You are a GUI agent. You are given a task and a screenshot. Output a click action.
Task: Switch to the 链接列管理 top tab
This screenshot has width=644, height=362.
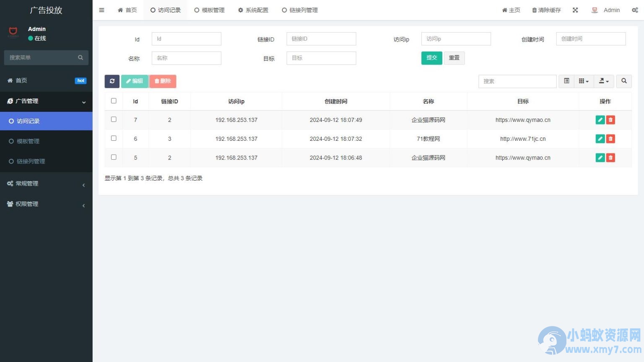(300, 10)
